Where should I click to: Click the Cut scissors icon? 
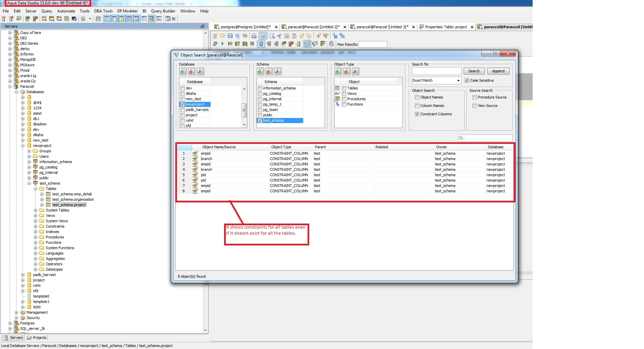[279, 36]
